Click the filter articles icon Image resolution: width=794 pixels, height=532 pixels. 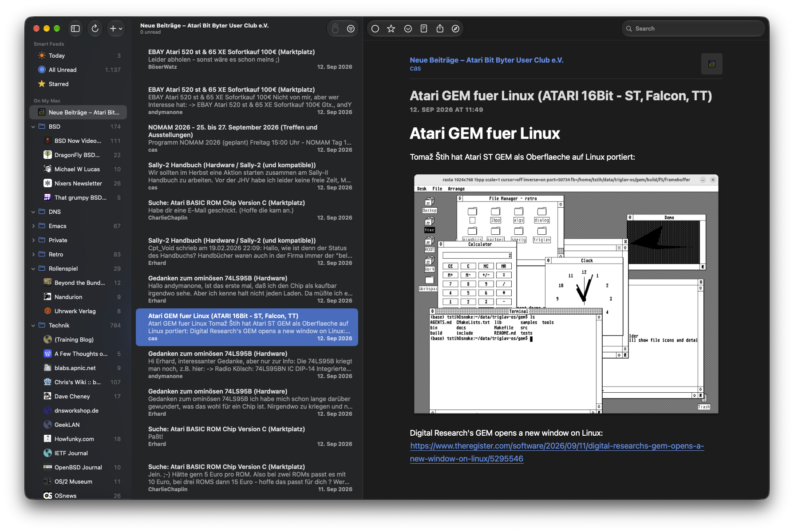[x=351, y=29]
